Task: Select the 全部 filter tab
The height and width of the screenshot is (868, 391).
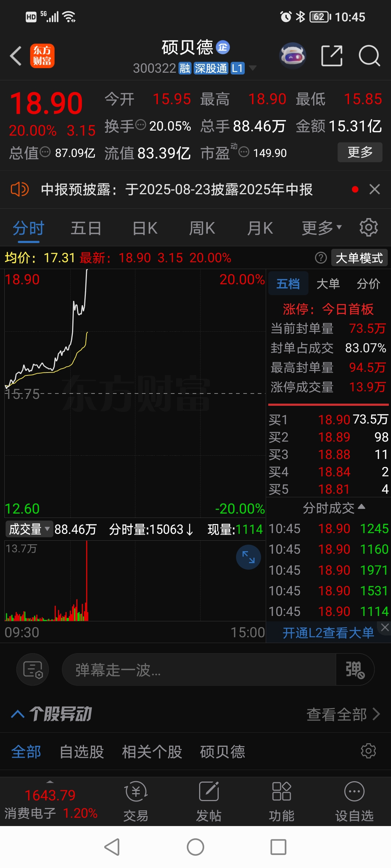Action: click(26, 752)
